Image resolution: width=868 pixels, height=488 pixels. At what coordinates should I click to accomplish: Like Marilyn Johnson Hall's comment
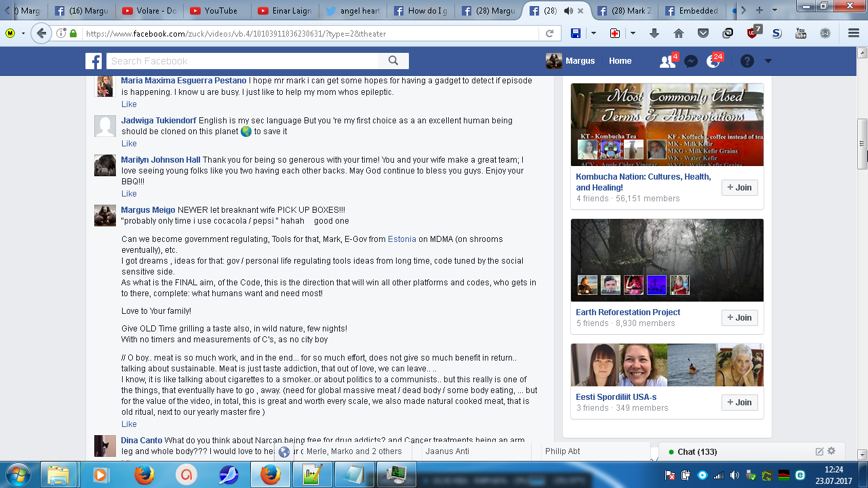(129, 194)
